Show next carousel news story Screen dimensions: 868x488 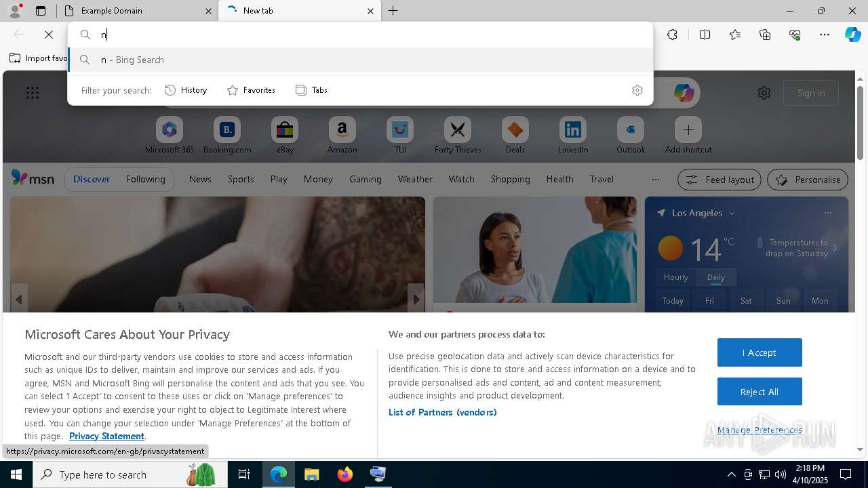click(x=416, y=299)
